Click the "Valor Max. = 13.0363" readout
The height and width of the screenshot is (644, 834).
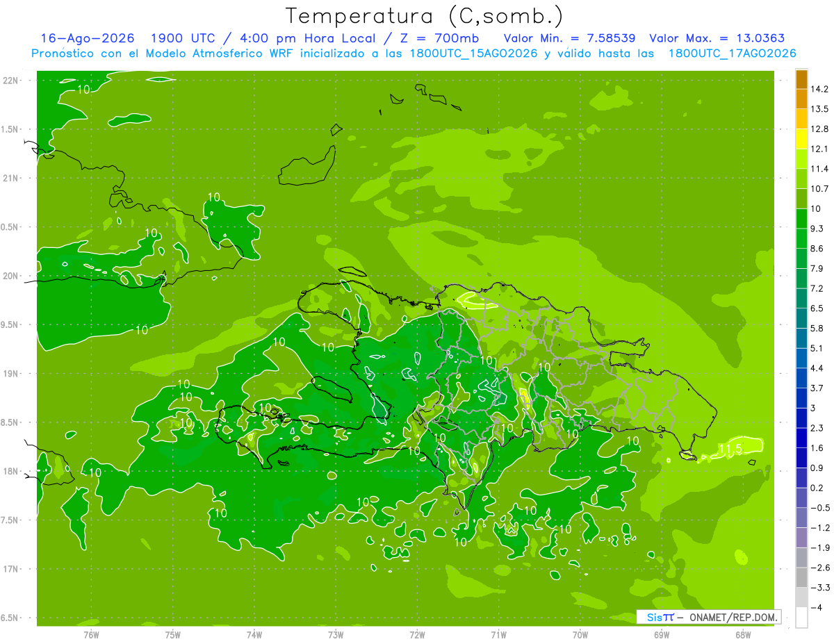[x=717, y=39]
